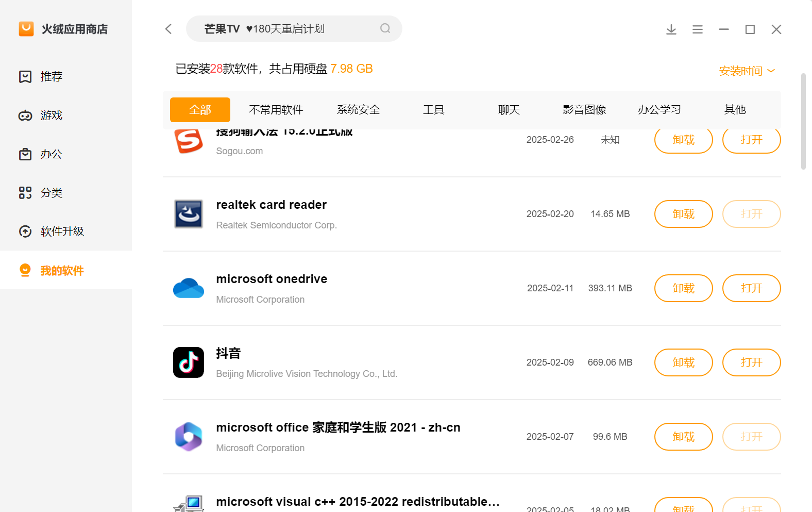The height and width of the screenshot is (512, 812).
Task: Click 打开 for realtek card reader
Action: tap(752, 214)
